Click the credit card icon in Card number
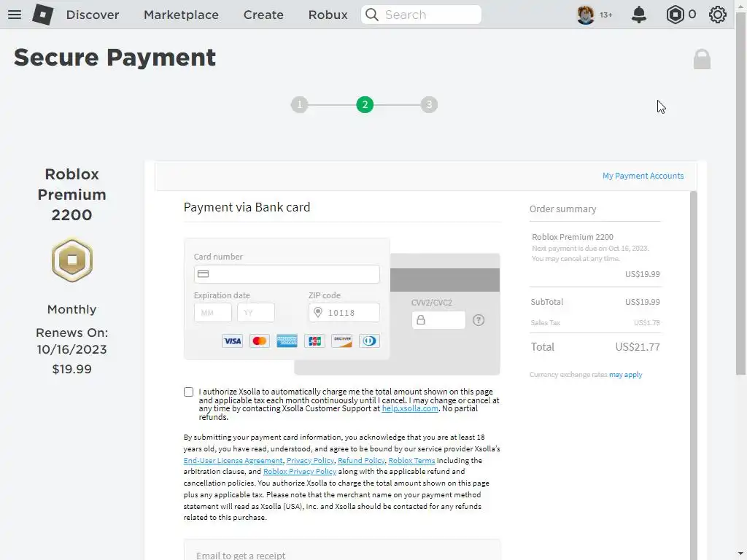The width and height of the screenshot is (747, 560). (204, 274)
